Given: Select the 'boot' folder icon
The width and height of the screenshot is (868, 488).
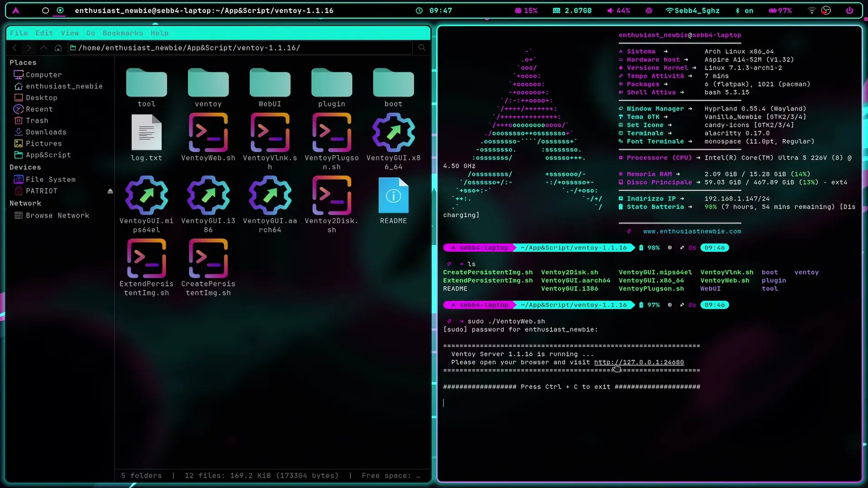Looking at the screenshot, I should click(394, 83).
